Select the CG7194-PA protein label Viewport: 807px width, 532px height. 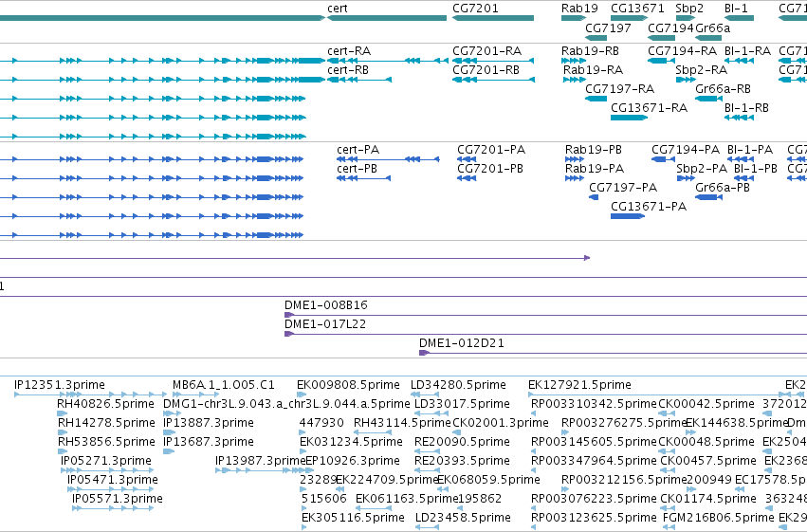coord(686,150)
